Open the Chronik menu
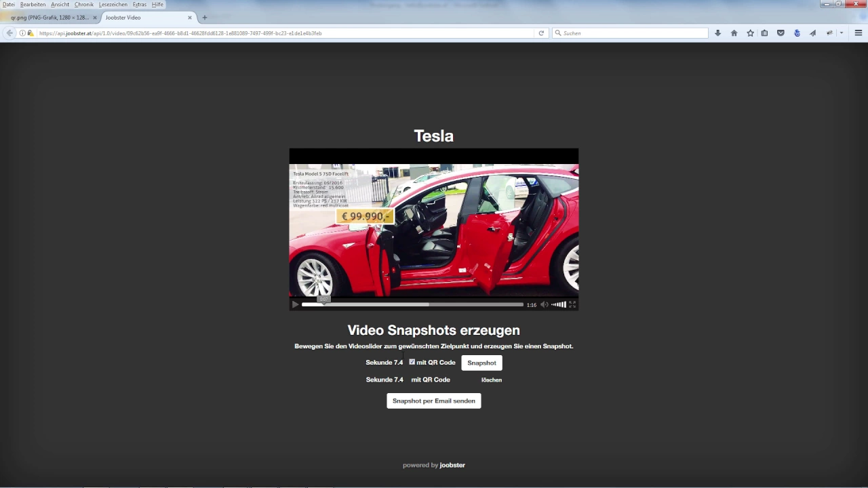The width and height of the screenshot is (868, 488). [x=84, y=5]
